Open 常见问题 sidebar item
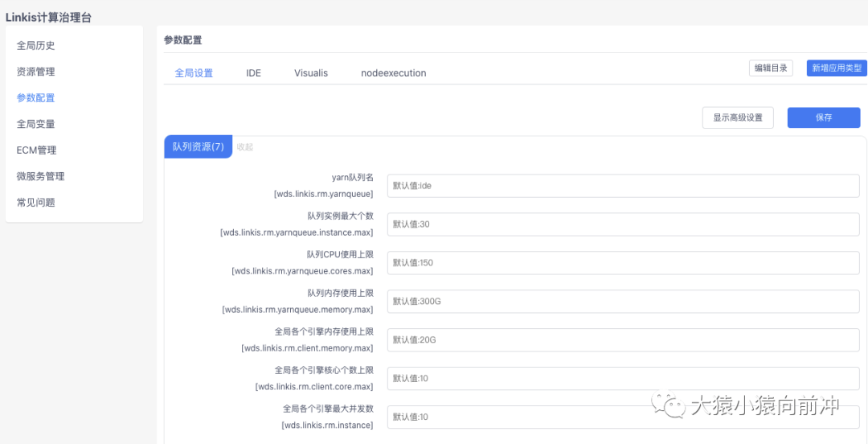The width and height of the screenshot is (868, 444). 36,203
